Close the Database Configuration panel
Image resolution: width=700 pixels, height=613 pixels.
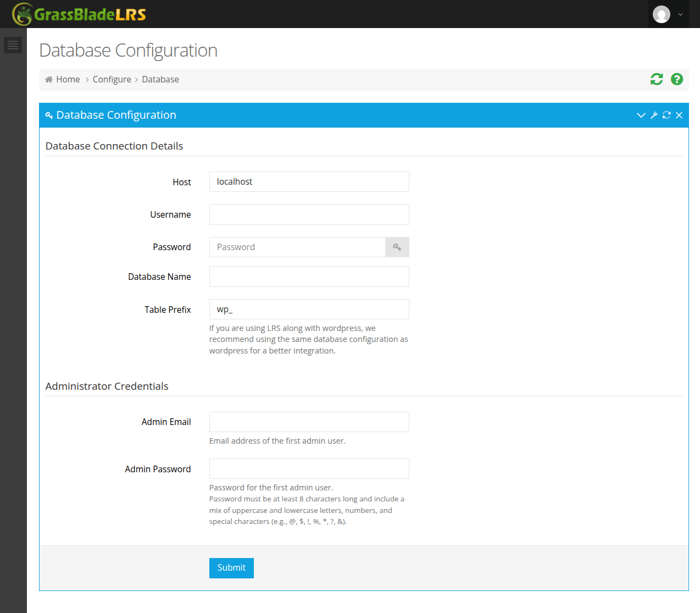pyautogui.click(x=679, y=115)
